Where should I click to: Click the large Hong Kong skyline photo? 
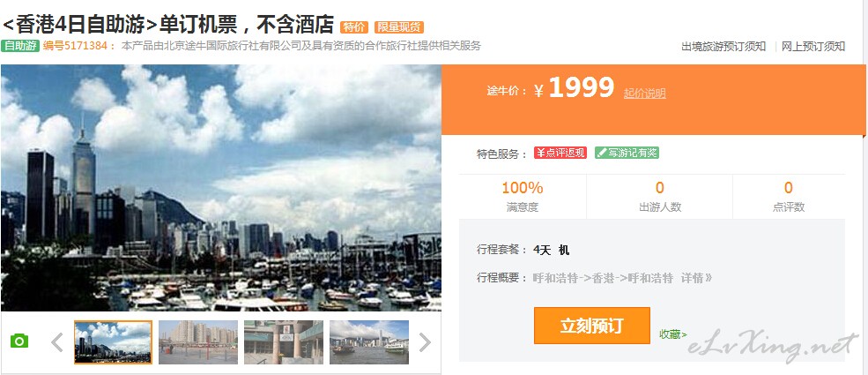[221, 188]
